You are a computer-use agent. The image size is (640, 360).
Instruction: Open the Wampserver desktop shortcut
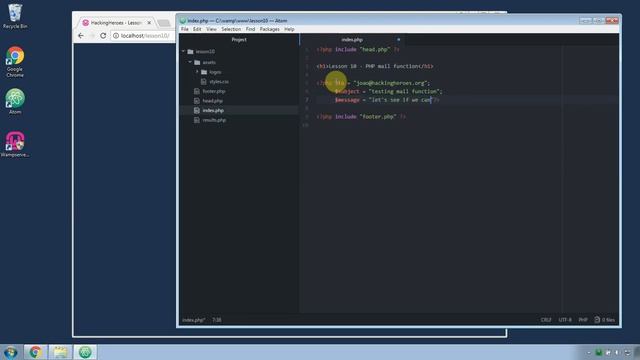tap(15, 144)
